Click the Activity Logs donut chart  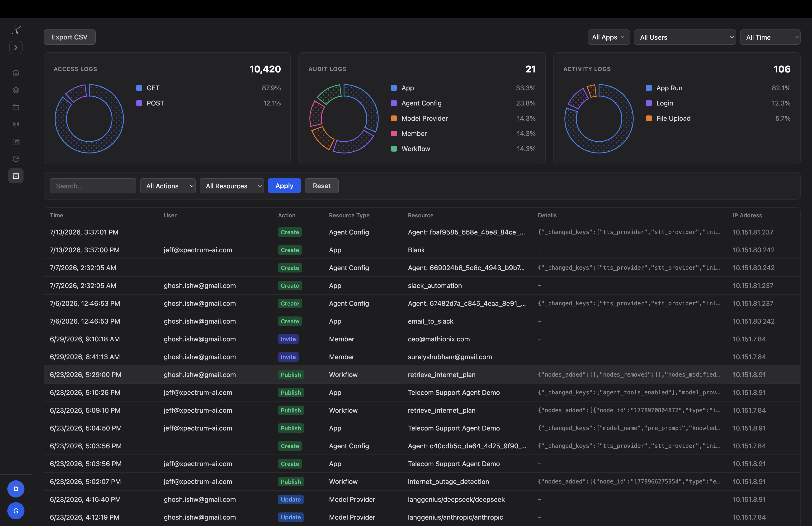click(x=599, y=119)
